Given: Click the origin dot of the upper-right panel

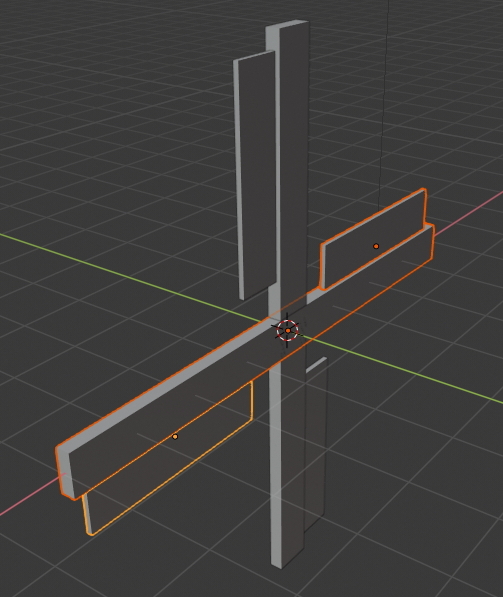Looking at the screenshot, I should pos(376,246).
